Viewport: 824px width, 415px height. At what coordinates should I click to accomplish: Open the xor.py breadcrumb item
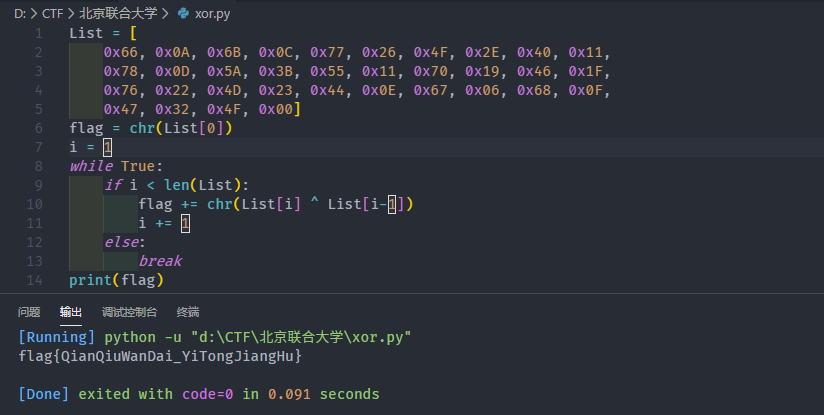point(212,14)
